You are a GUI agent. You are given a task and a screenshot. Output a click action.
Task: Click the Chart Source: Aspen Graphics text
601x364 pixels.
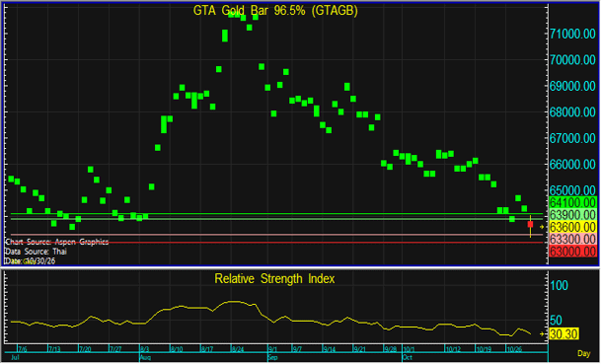click(x=56, y=242)
